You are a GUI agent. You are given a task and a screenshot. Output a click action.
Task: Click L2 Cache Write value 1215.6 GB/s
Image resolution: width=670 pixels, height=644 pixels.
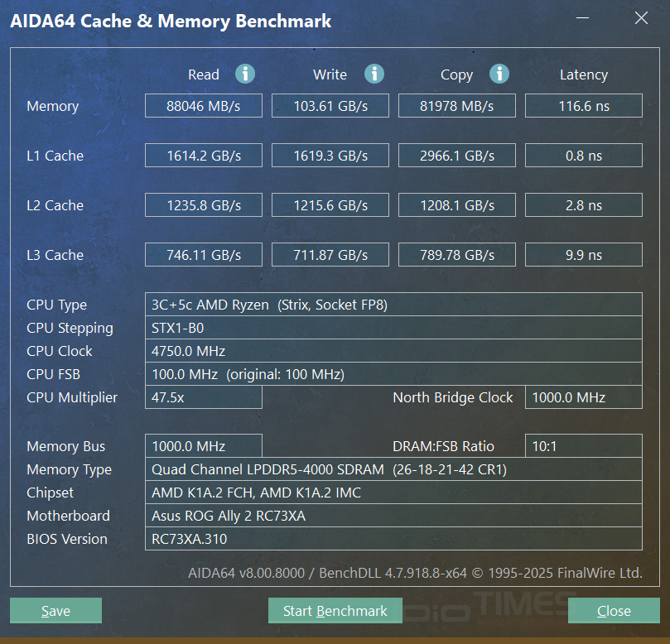[330, 205]
